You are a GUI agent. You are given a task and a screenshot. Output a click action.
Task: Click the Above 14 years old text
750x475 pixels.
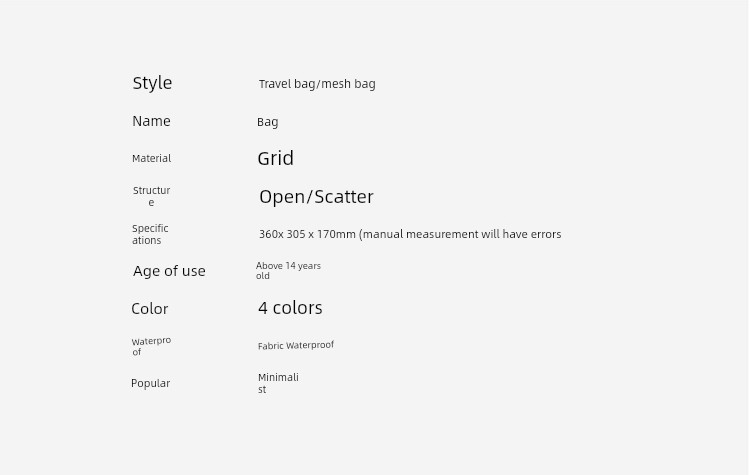click(288, 271)
